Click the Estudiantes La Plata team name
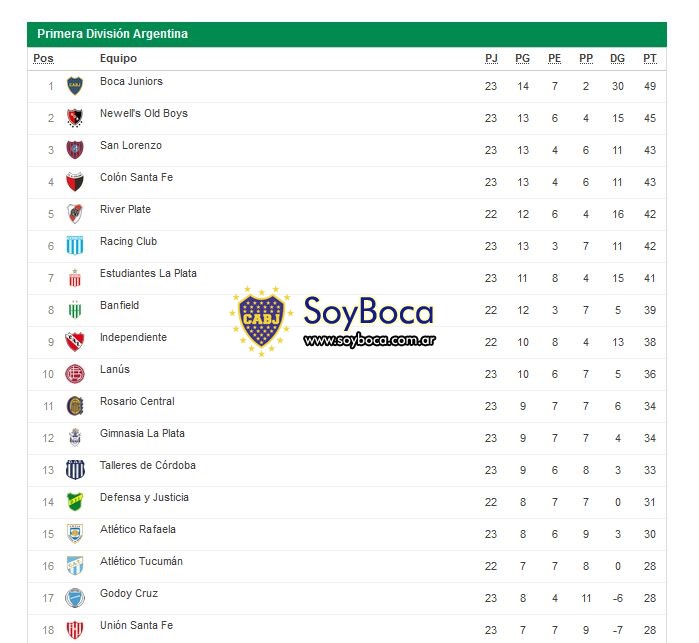The image size is (699, 643). (148, 273)
